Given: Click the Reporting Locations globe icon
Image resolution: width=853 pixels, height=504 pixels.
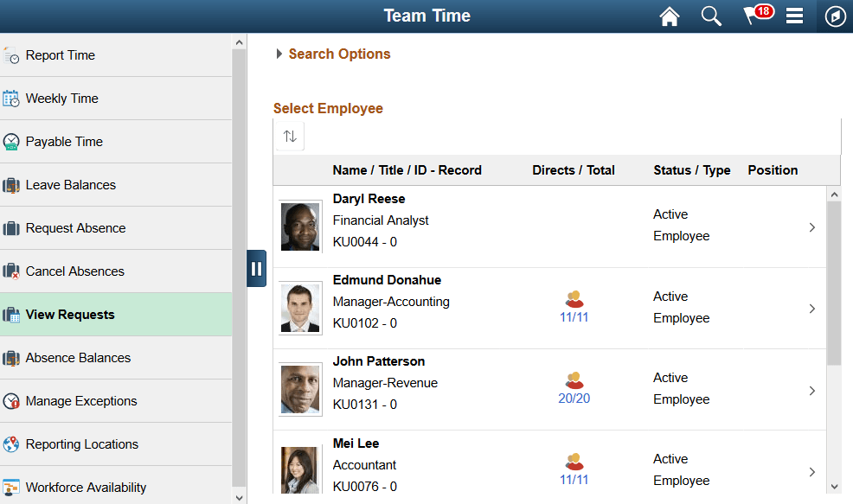Looking at the screenshot, I should click(15, 443).
